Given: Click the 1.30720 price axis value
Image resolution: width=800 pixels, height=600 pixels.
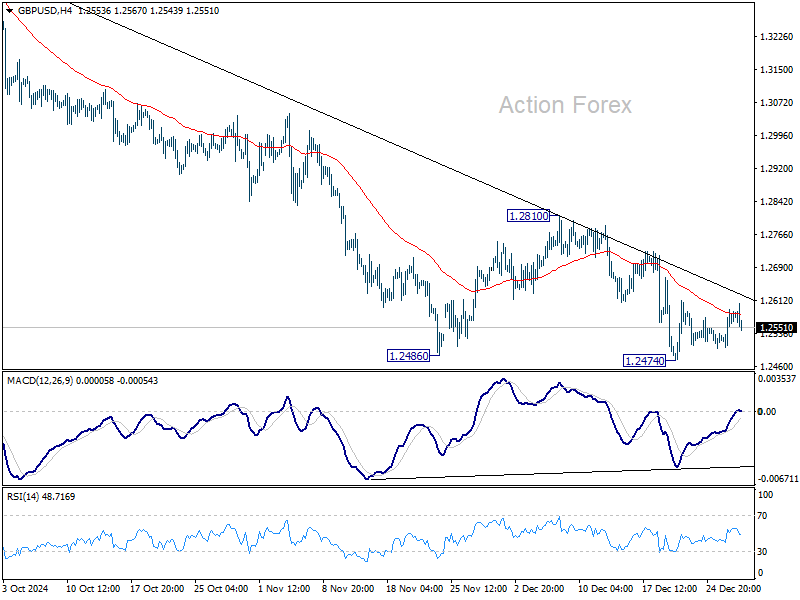Looking at the screenshot, I should pyautogui.click(x=777, y=103).
